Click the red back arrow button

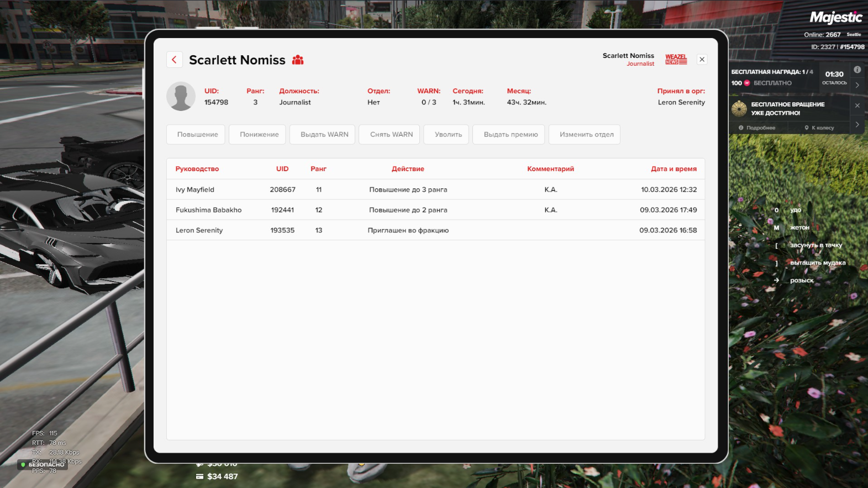coord(174,60)
